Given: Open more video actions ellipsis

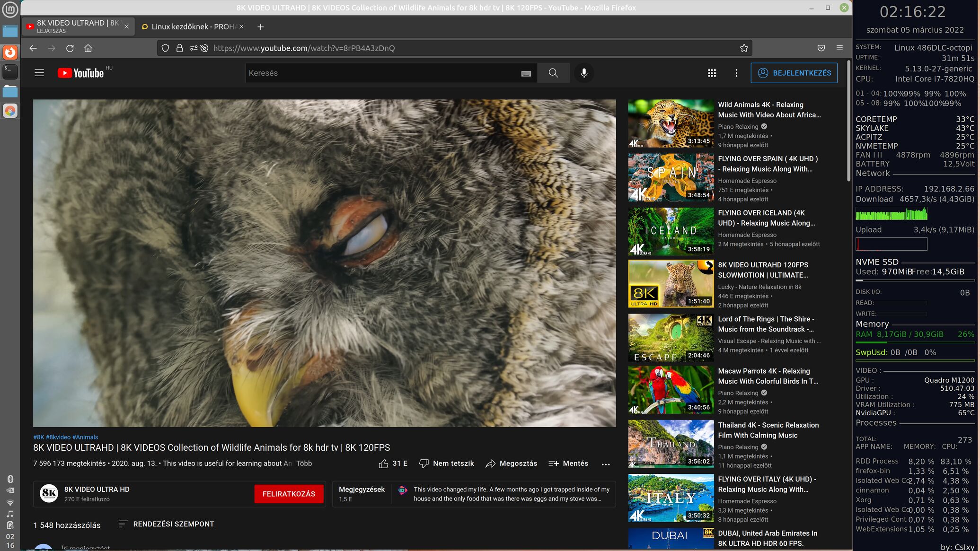Looking at the screenshot, I should pos(606,464).
